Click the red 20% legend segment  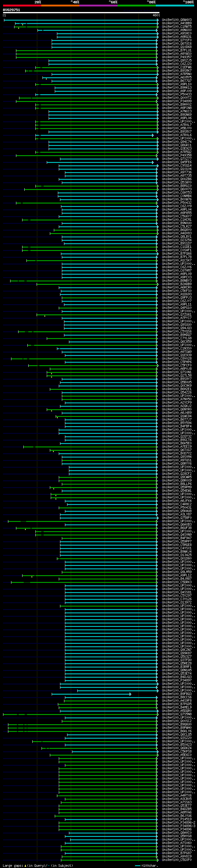(x=22, y=6)
